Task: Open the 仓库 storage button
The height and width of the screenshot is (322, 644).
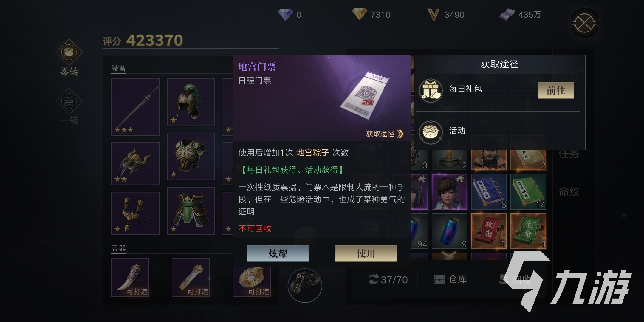Action: click(450, 279)
